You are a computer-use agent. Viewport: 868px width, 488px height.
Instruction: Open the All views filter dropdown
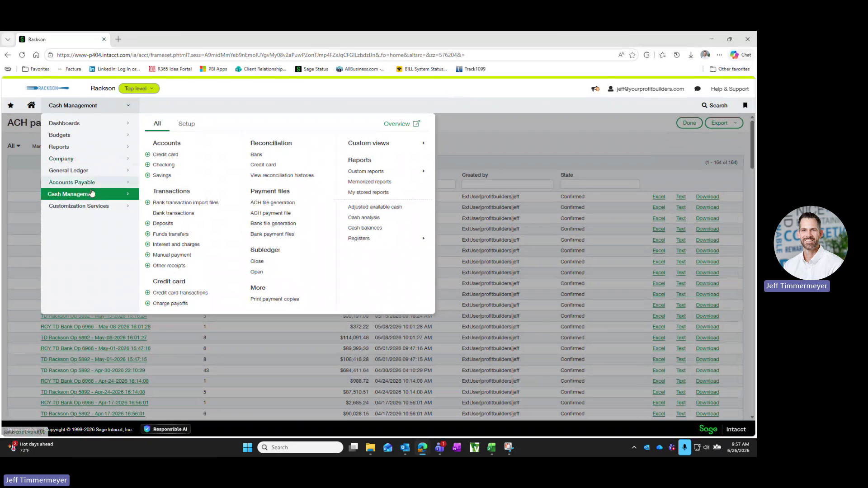click(14, 146)
